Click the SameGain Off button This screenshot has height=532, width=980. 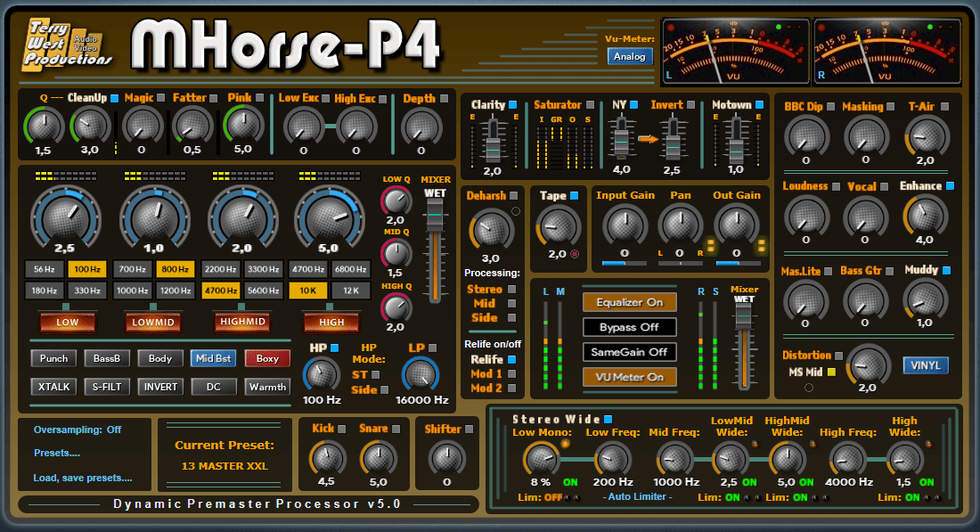click(629, 352)
